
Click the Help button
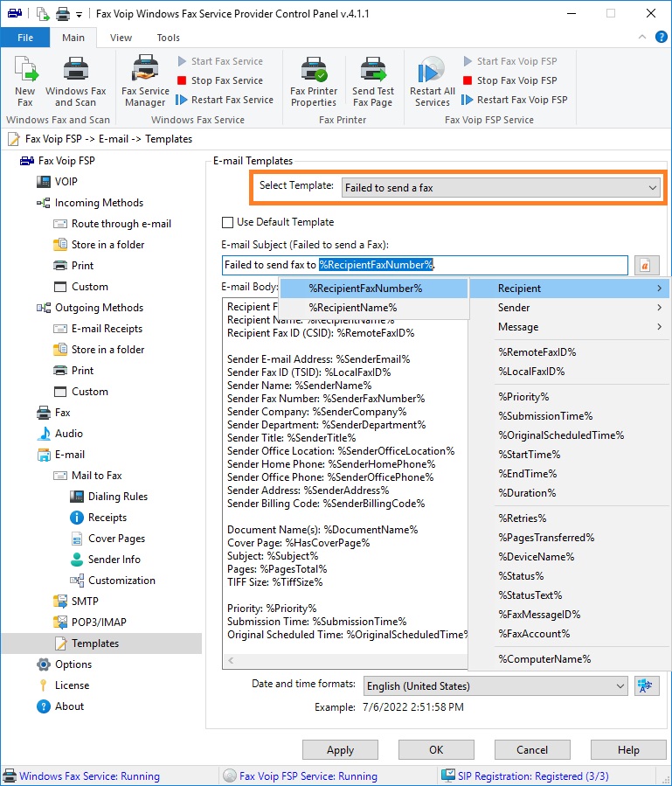pos(628,750)
